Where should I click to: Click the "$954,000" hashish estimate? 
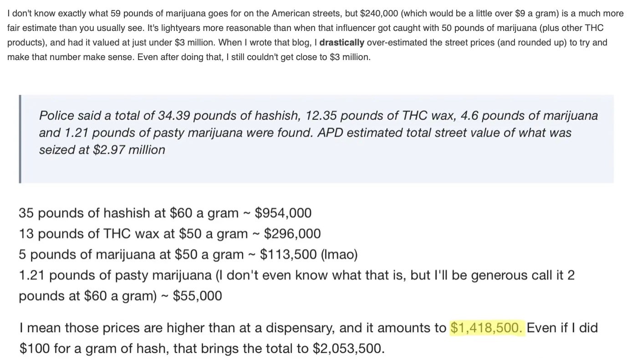[283, 212]
